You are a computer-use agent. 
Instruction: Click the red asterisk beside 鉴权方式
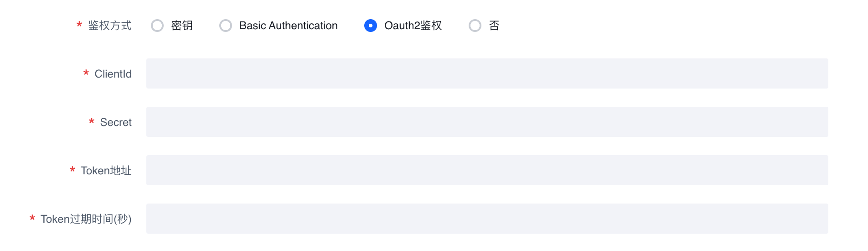click(x=79, y=25)
